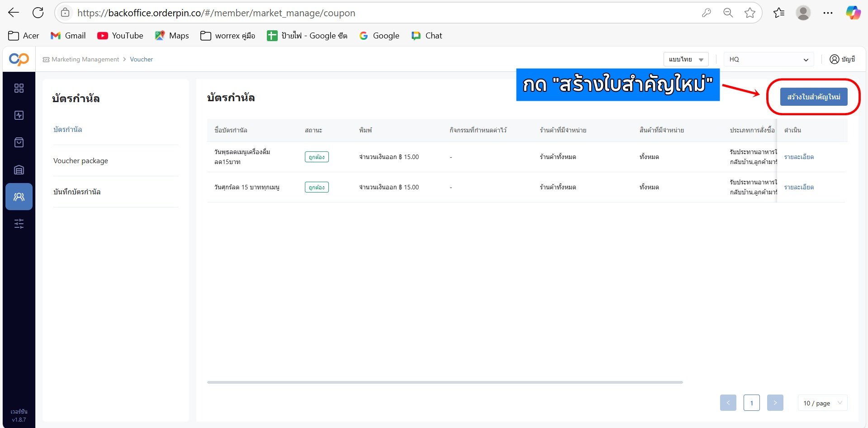Click the browser back arrow

14,13
